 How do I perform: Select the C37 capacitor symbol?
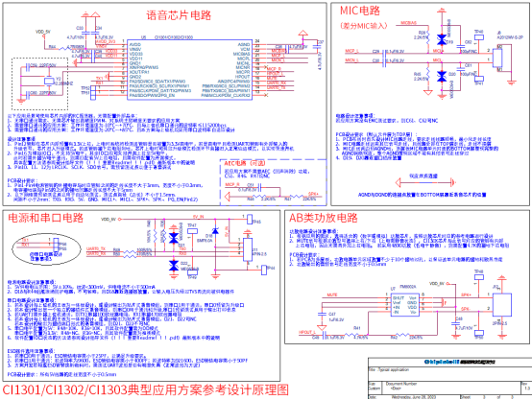318,46
